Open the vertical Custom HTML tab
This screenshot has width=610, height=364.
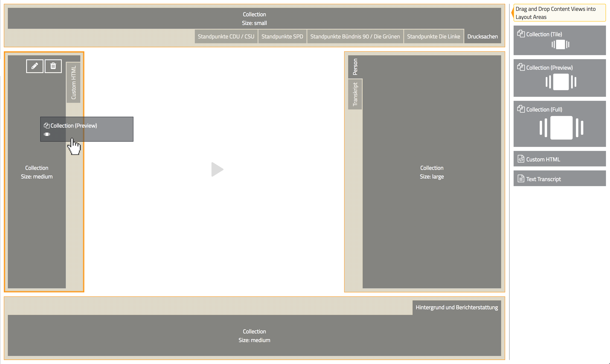pos(73,82)
